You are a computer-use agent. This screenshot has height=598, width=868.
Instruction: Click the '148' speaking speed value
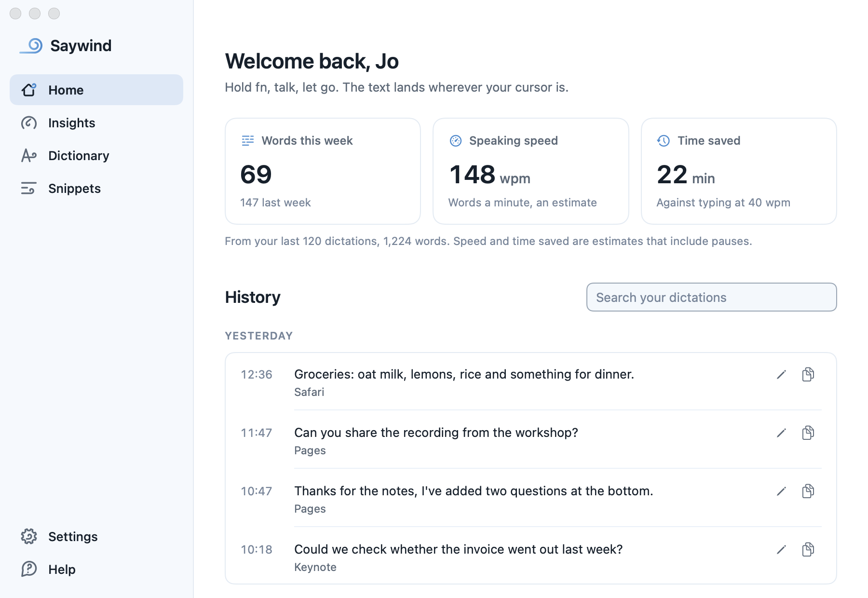click(473, 175)
